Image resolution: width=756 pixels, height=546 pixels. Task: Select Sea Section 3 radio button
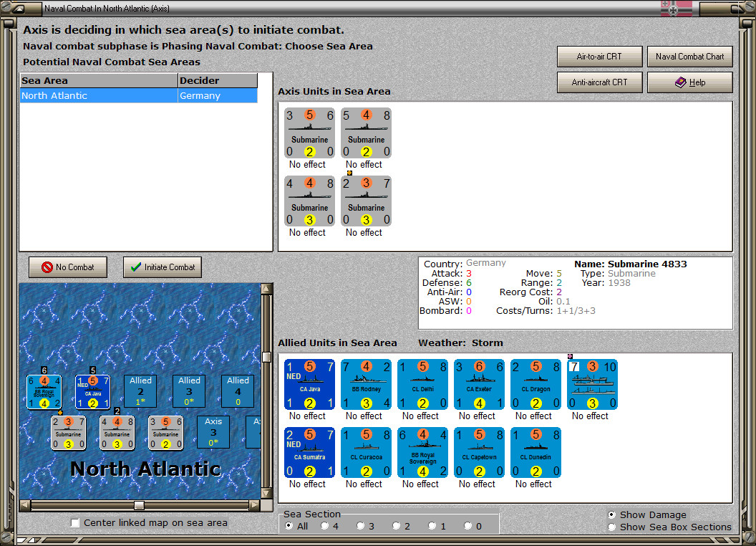360,526
